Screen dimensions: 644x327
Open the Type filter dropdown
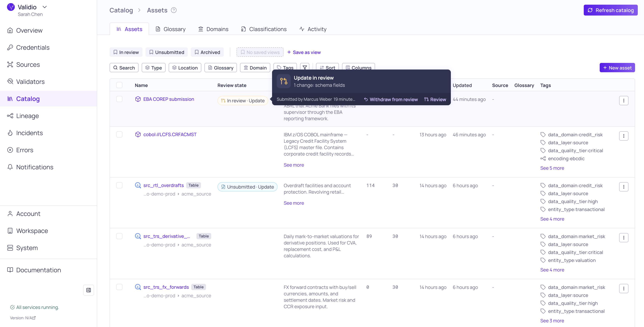(154, 68)
